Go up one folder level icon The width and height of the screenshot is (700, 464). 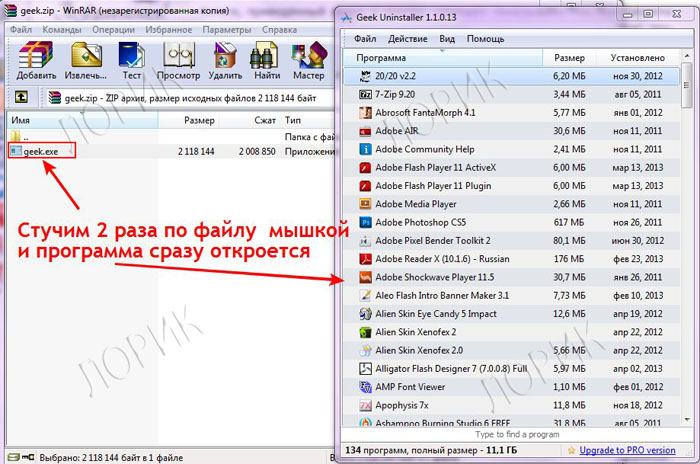coord(21,97)
